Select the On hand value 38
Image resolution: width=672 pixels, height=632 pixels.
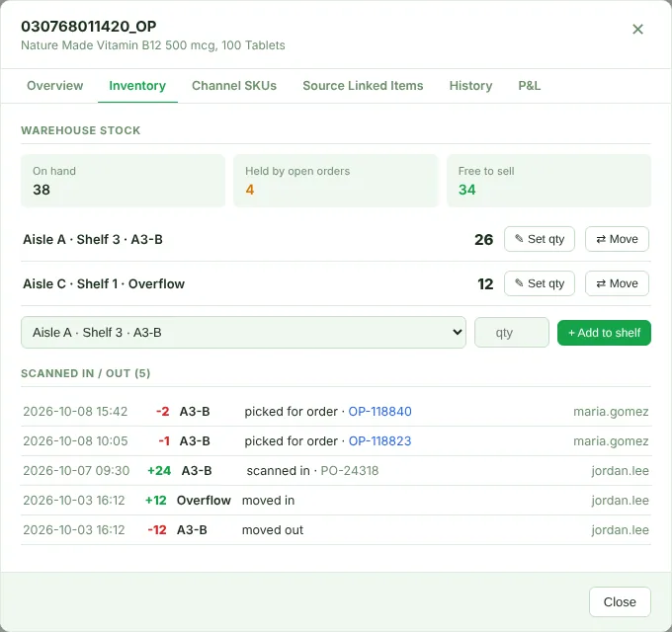pos(42,190)
